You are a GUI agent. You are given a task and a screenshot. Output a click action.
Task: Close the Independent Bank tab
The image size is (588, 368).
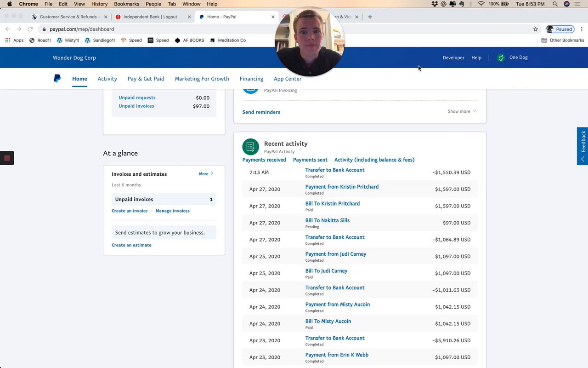(189, 17)
